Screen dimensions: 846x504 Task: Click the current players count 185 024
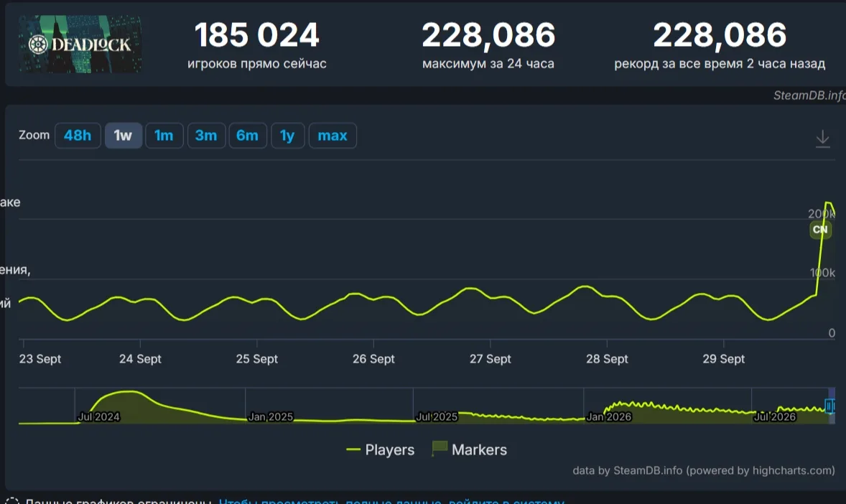(x=257, y=35)
